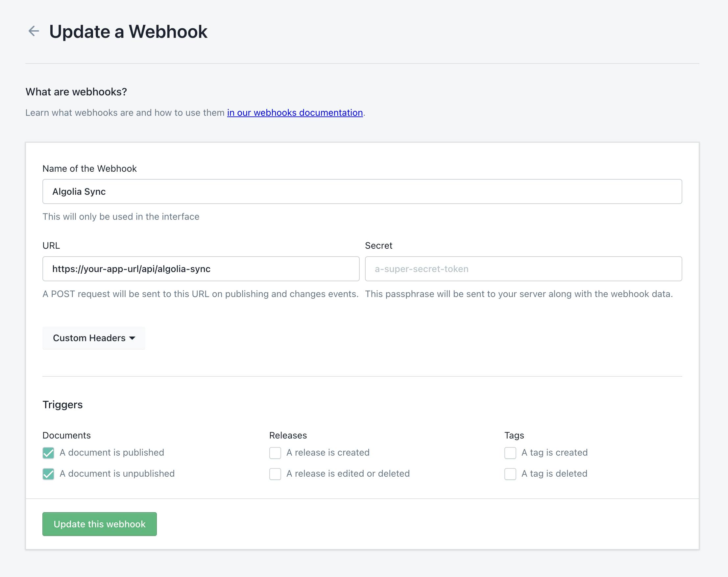Uncheck 'A document is unpublished' checkbox

tap(48, 474)
